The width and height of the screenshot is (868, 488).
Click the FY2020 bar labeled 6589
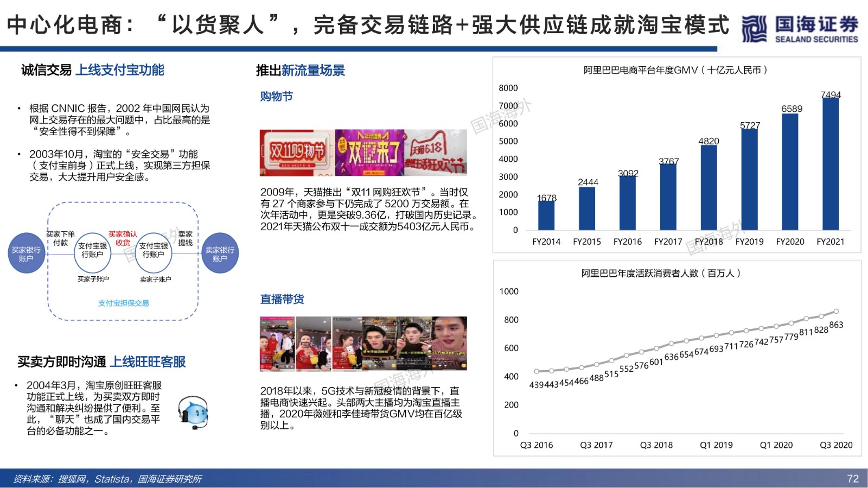point(790,172)
